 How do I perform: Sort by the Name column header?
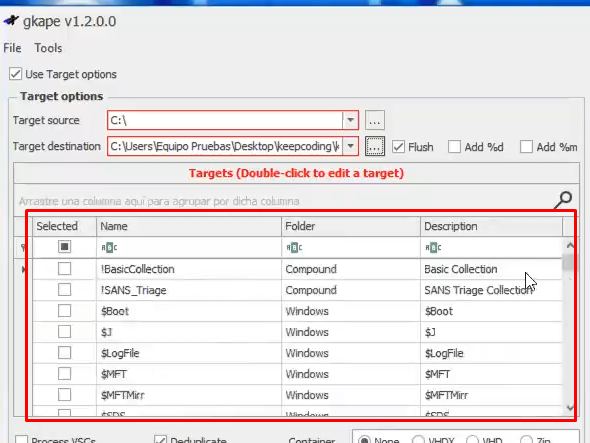tap(189, 226)
